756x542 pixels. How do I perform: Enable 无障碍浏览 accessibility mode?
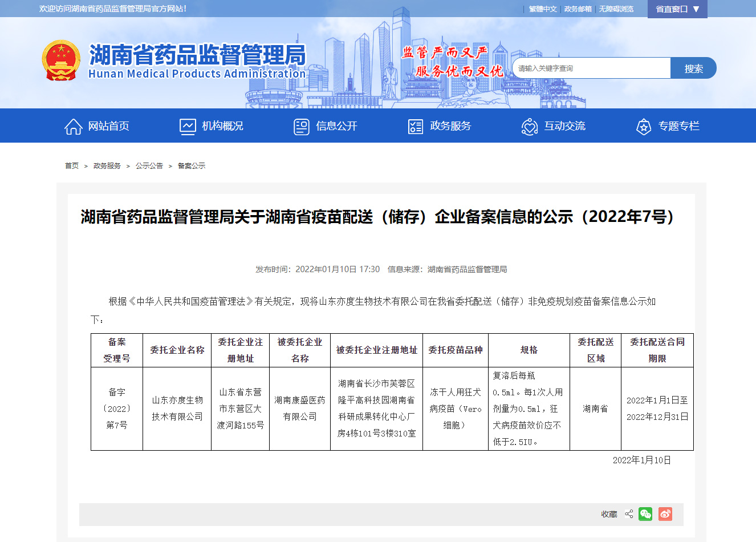616,9
